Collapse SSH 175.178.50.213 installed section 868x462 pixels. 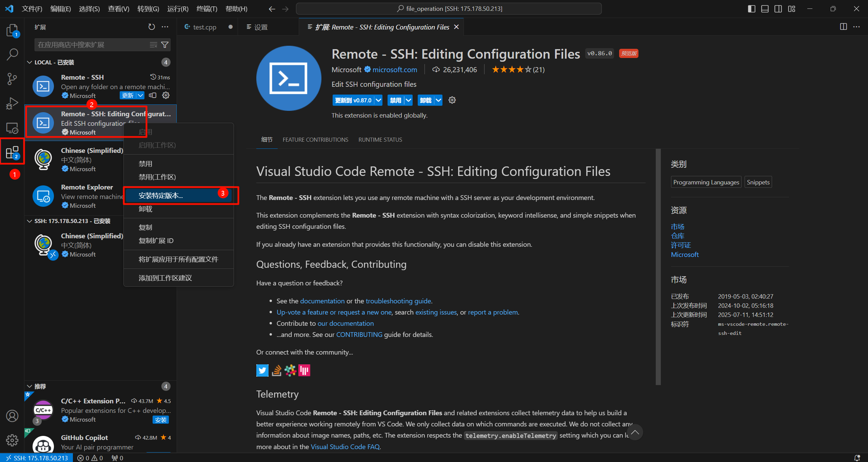click(29, 221)
